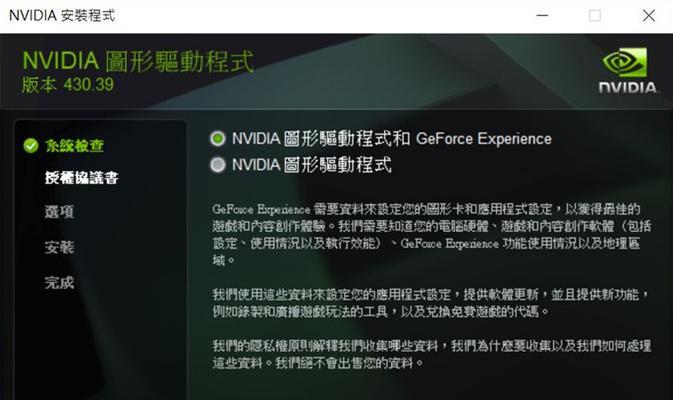Go to the 系統檢查 step in sidebar
Image resolution: width=673 pixels, height=400 pixels.
[x=74, y=146]
